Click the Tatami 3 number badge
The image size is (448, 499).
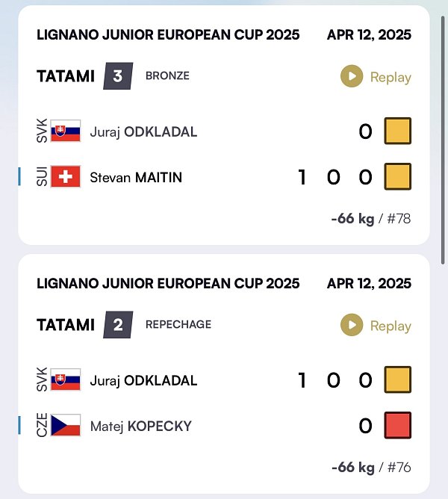[x=118, y=76]
